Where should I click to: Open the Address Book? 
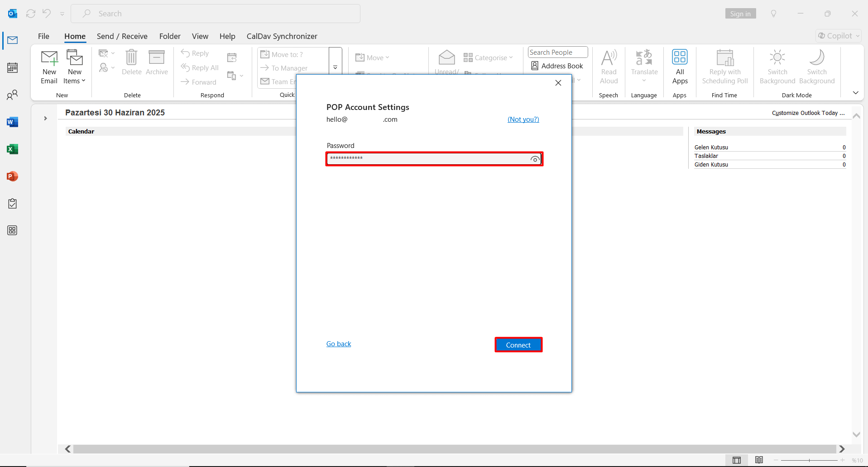point(557,66)
